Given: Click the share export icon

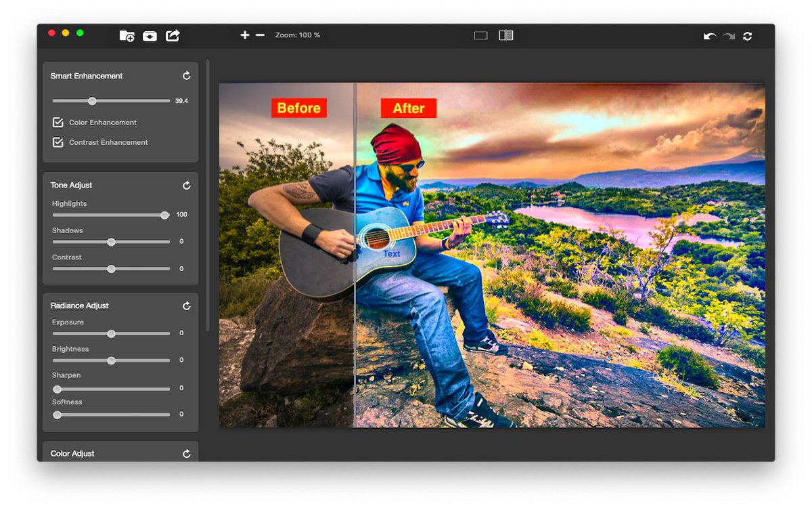Looking at the screenshot, I should coord(173,35).
